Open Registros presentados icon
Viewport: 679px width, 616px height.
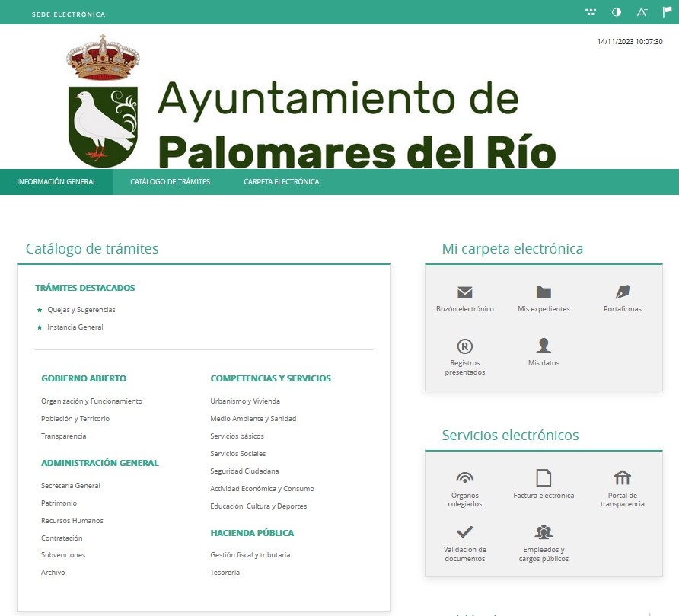[465, 346]
